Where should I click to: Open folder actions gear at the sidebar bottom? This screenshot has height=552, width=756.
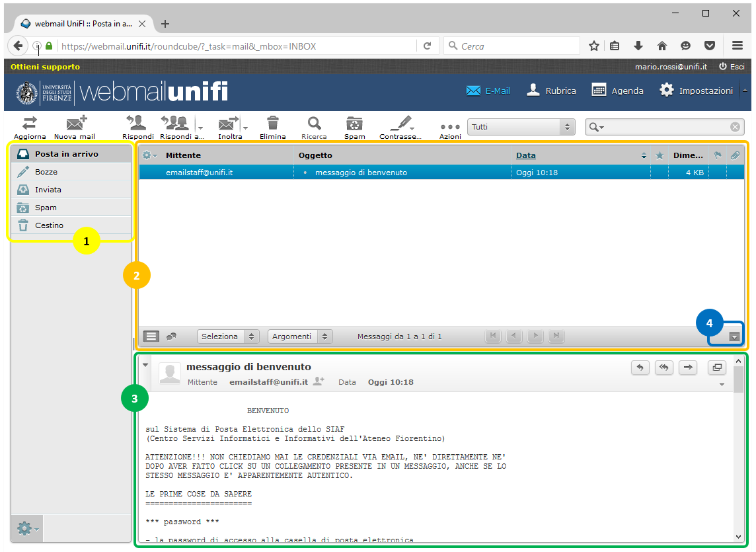point(27,529)
